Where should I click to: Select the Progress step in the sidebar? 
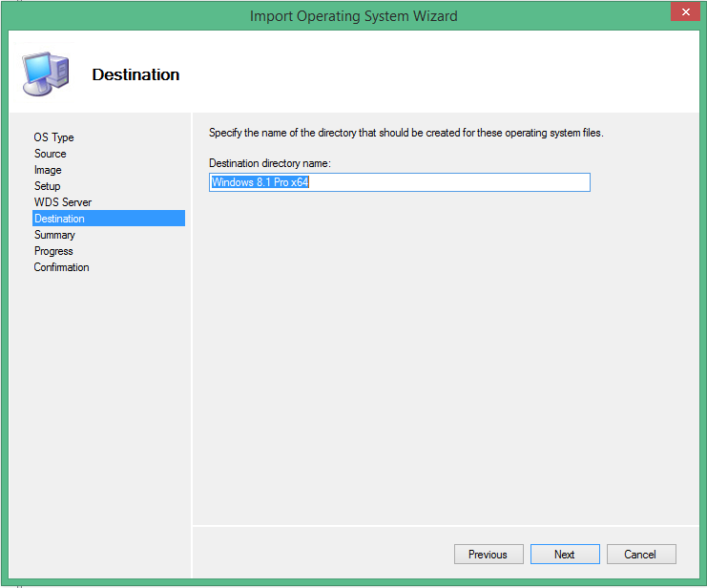click(x=53, y=251)
